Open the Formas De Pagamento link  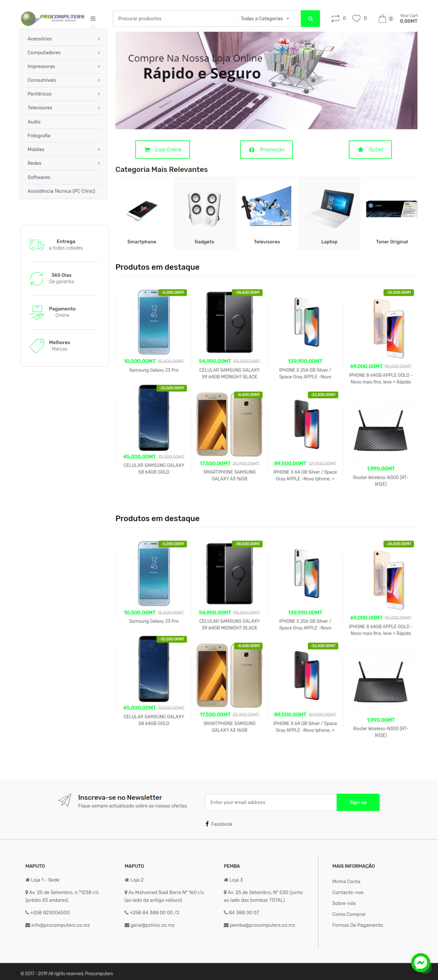358,925
